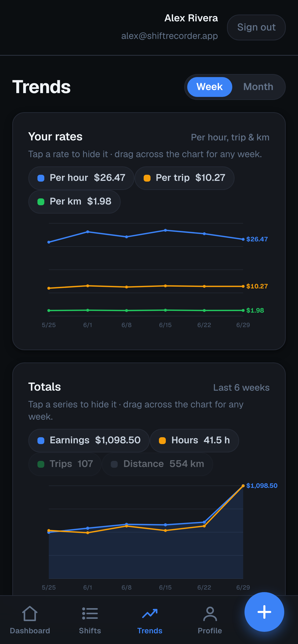This screenshot has width=298, height=644.
Task: Open the Shifts tab label
Action: pos(90,631)
